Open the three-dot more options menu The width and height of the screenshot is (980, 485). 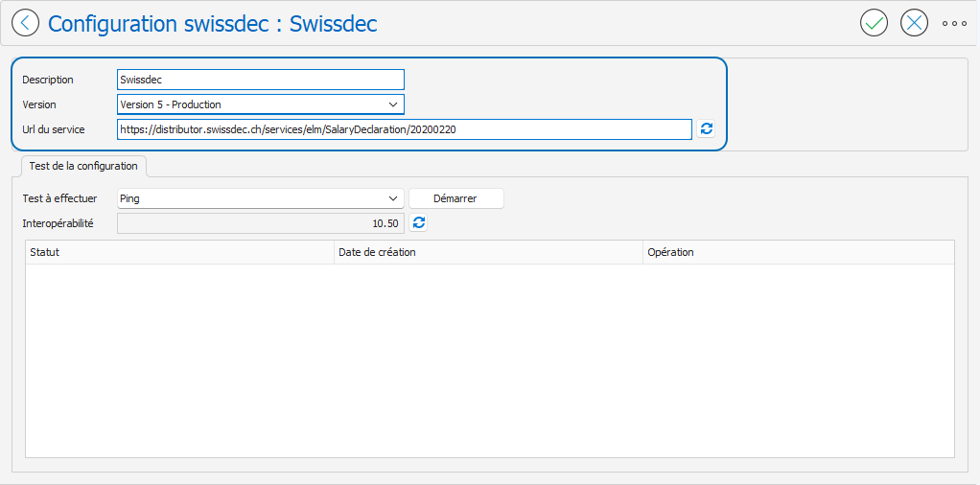(x=954, y=23)
